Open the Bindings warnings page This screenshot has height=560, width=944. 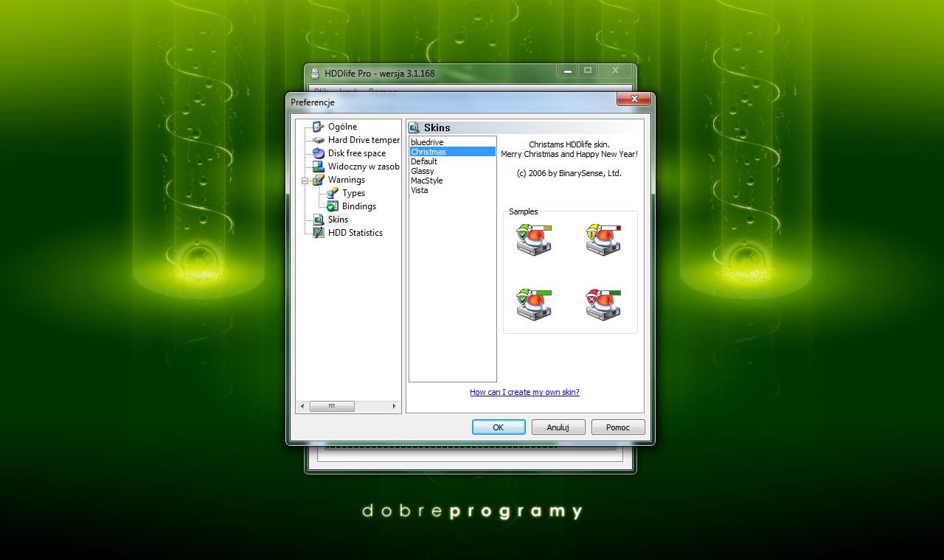pyautogui.click(x=359, y=206)
